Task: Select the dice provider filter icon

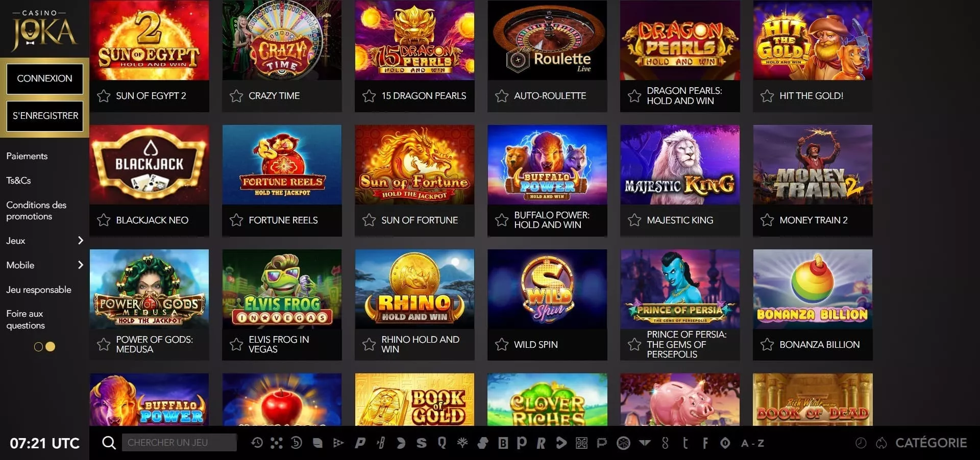Action: [623, 443]
